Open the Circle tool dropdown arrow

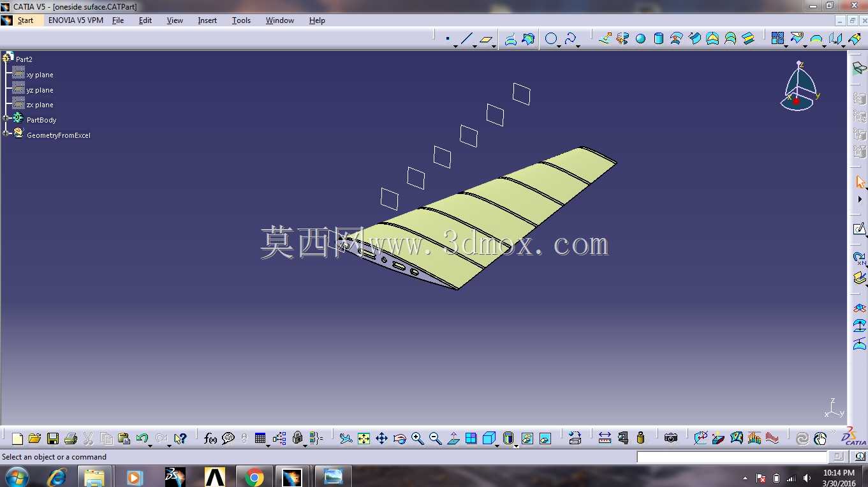click(559, 46)
